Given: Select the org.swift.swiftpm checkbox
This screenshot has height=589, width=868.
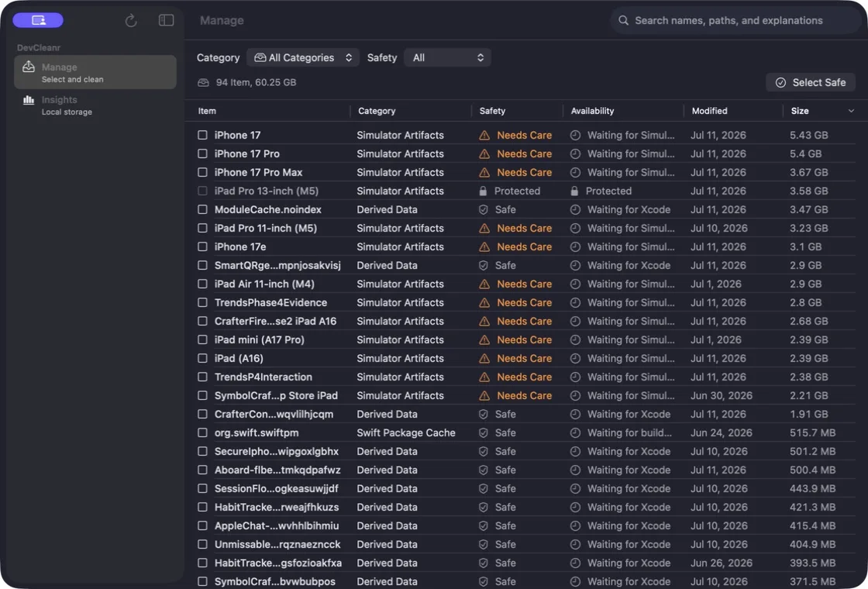Looking at the screenshot, I should (202, 433).
